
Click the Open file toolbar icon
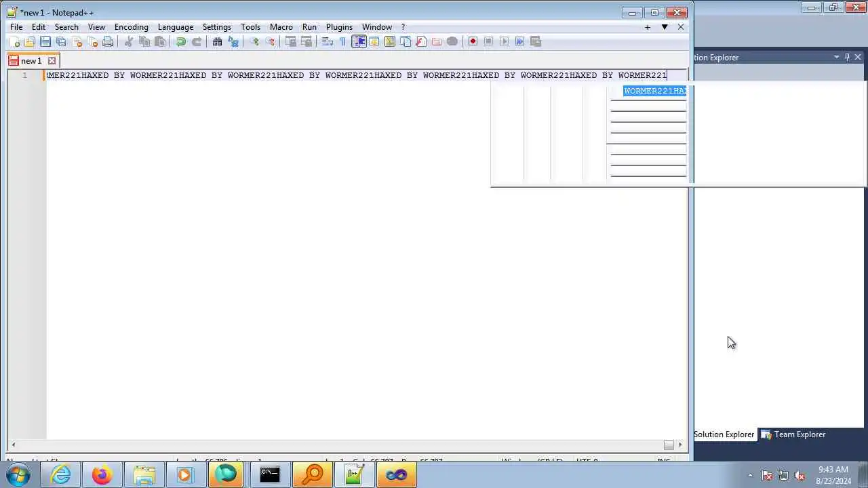tap(30, 41)
